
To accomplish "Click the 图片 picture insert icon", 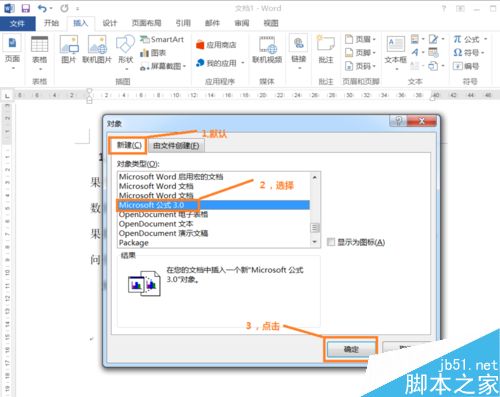I will click(x=69, y=49).
